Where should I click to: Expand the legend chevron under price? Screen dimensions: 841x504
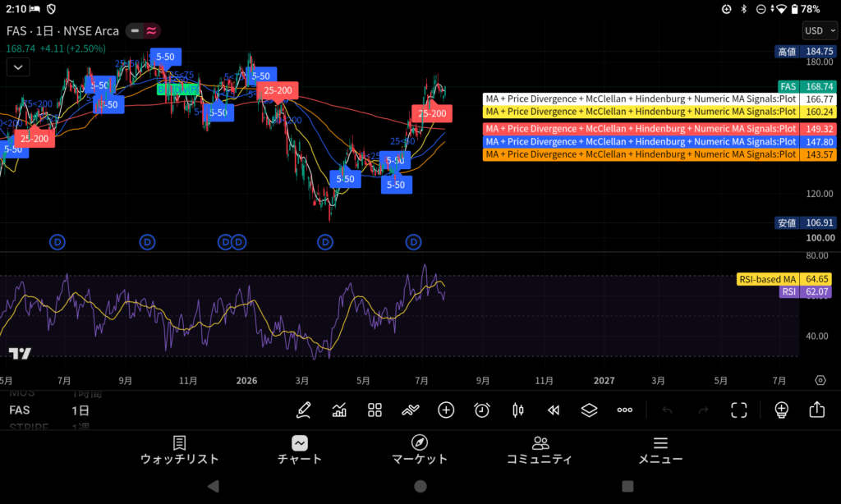point(18,67)
